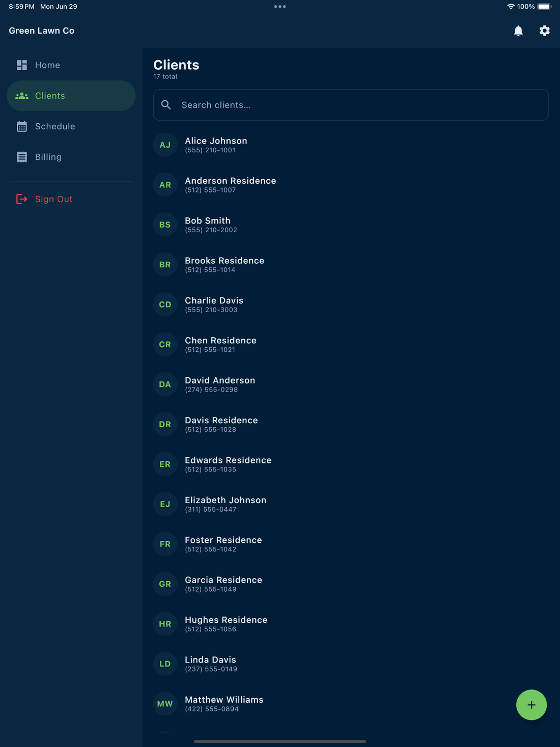Open Brooks Residence client
Image resolution: width=560 pixels, height=747 pixels.
(351, 264)
